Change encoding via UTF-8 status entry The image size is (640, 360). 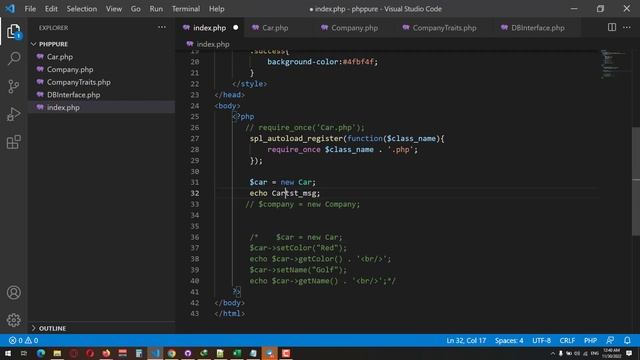click(x=541, y=340)
